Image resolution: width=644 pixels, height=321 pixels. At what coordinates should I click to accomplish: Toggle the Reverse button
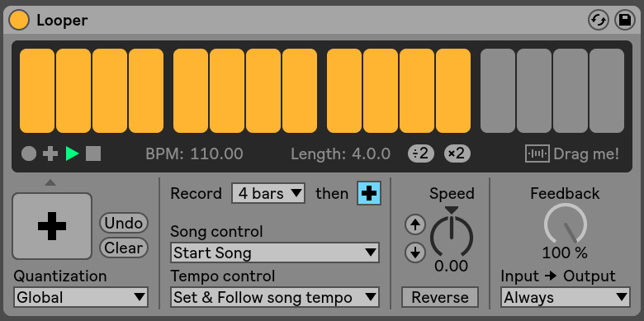coord(440,297)
